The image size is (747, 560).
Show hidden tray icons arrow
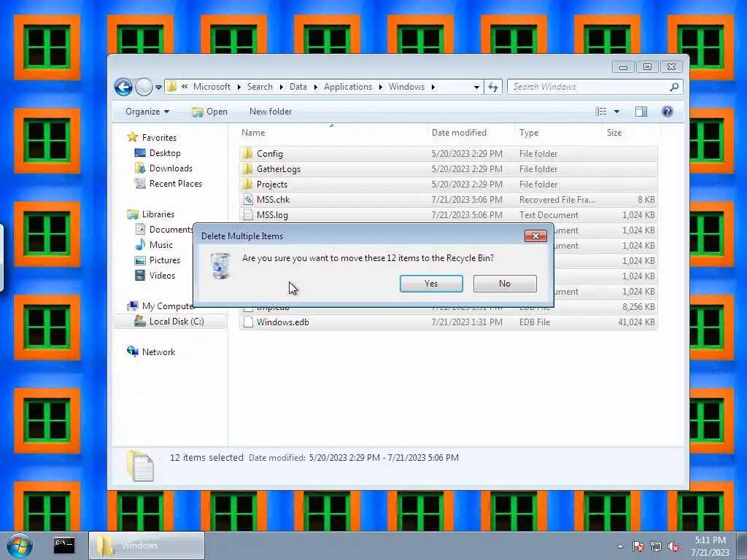(x=620, y=546)
